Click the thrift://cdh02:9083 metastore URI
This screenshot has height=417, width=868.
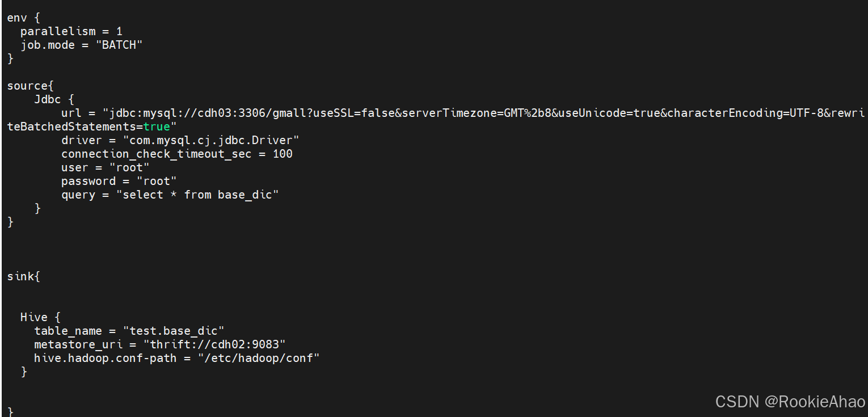click(x=214, y=344)
